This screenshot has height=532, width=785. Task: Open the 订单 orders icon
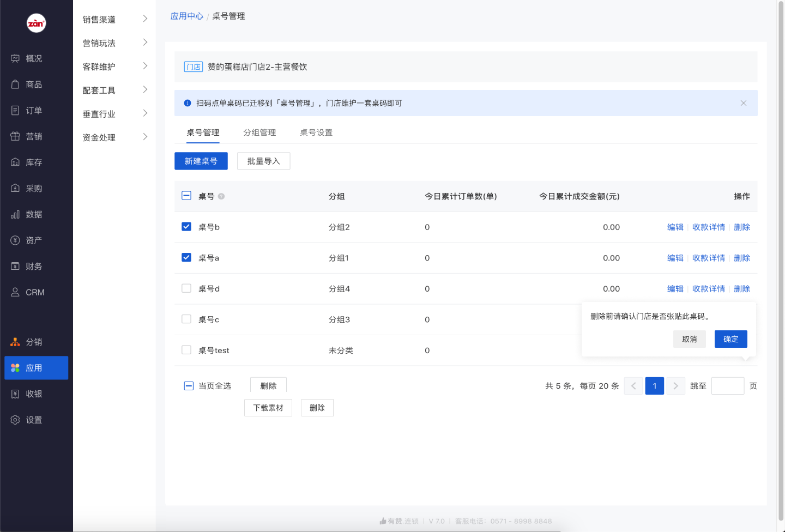[x=15, y=111]
